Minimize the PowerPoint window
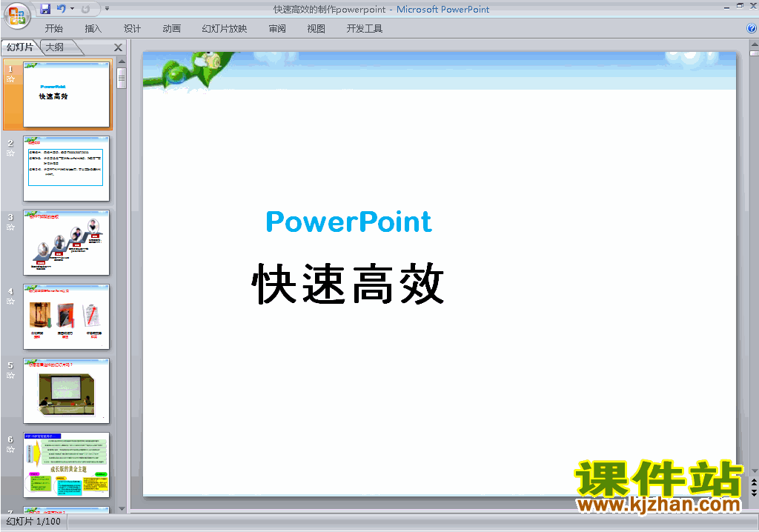 click(x=726, y=7)
